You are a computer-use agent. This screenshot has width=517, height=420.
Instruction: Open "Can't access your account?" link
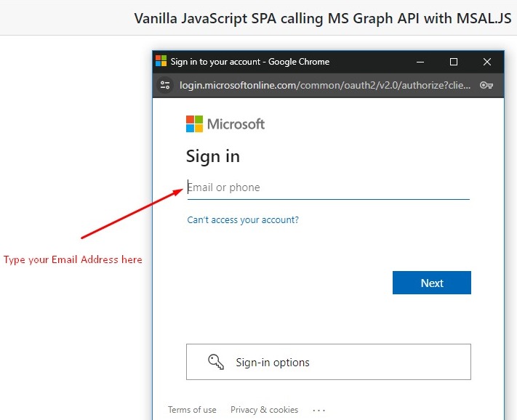click(x=243, y=219)
